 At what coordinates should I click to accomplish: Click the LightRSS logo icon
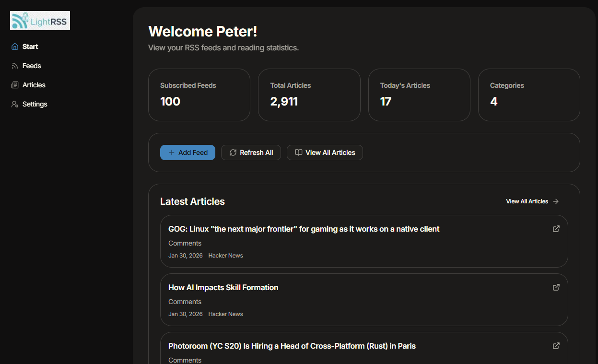19,20
